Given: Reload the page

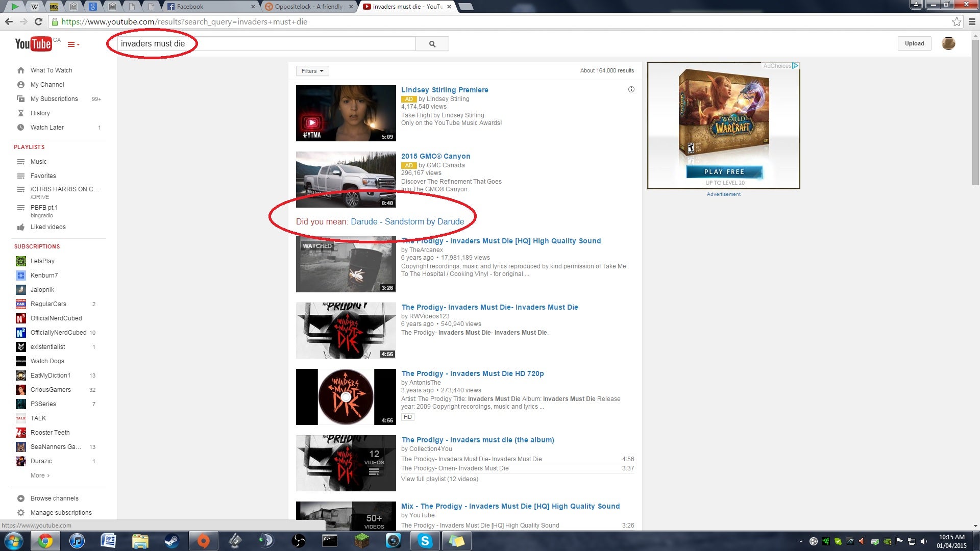Looking at the screenshot, I should (38, 21).
